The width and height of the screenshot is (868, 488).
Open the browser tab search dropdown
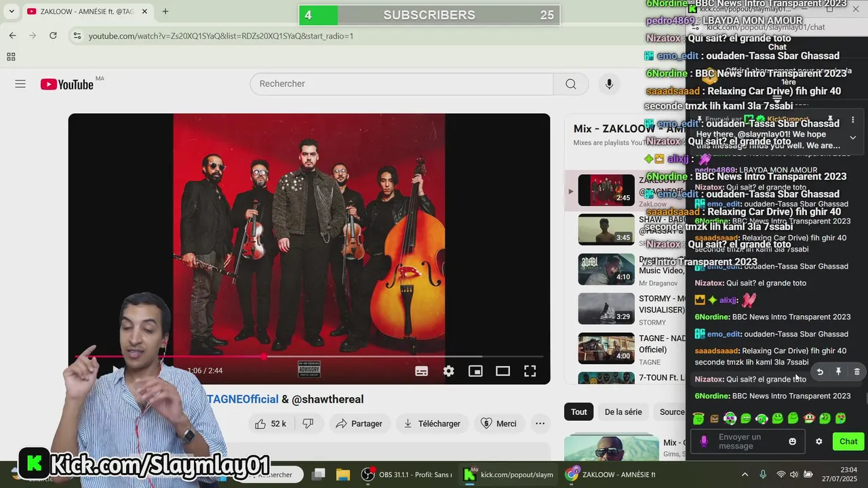[x=12, y=12]
